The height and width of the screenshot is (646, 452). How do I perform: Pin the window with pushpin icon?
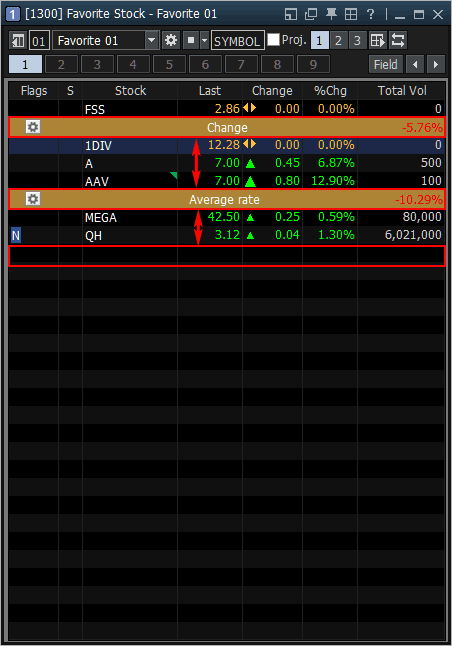click(331, 14)
